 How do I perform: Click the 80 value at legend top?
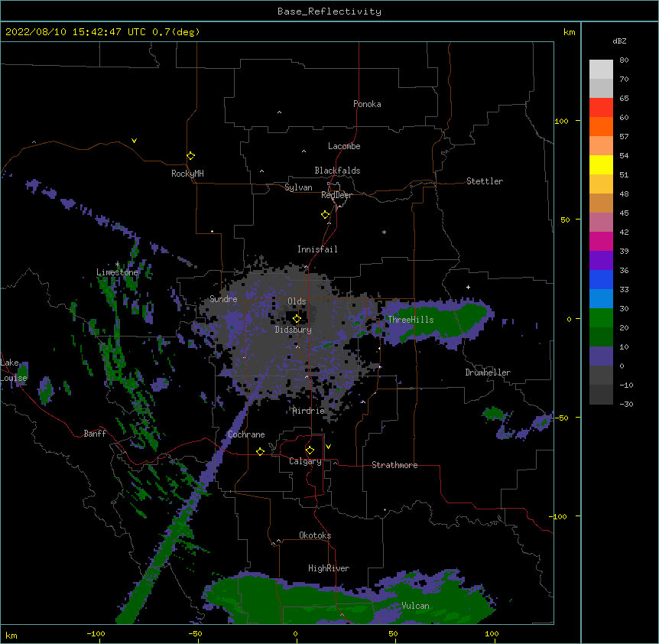pyautogui.click(x=624, y=60)
